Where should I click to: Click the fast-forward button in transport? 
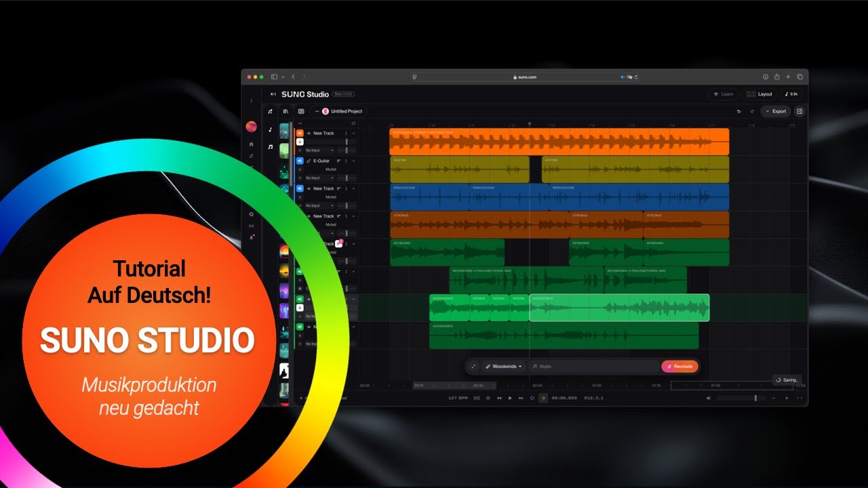(x=521, y=398)
